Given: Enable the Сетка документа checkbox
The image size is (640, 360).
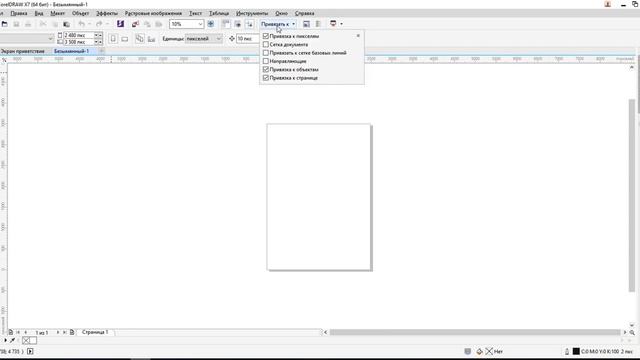Looking at the screenshot, I should point(266,44).
